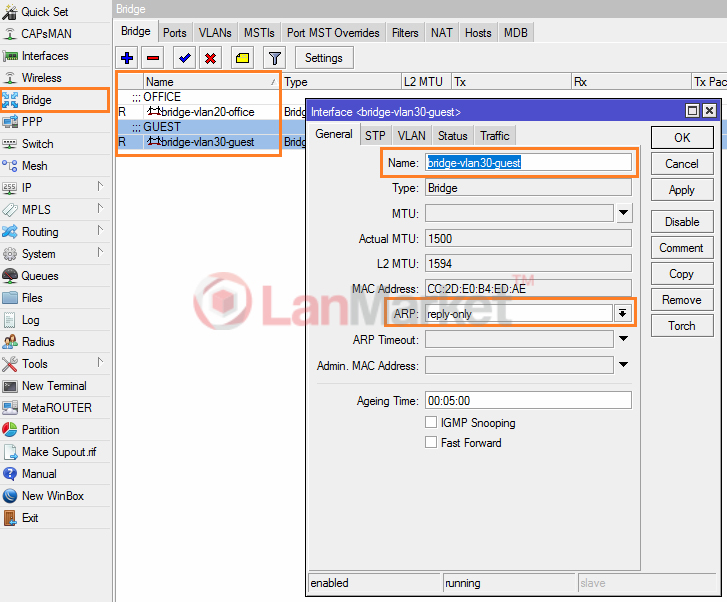
Task: Switch to the STP tab
Action: [375, 135]
